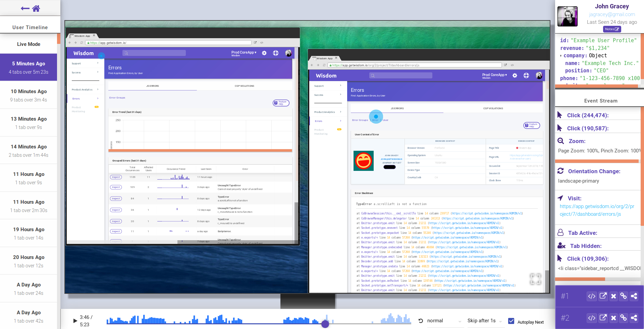
Task: Switch to JS Errors tab in right window
Action: pyautogui.click(x=397, y=109)
